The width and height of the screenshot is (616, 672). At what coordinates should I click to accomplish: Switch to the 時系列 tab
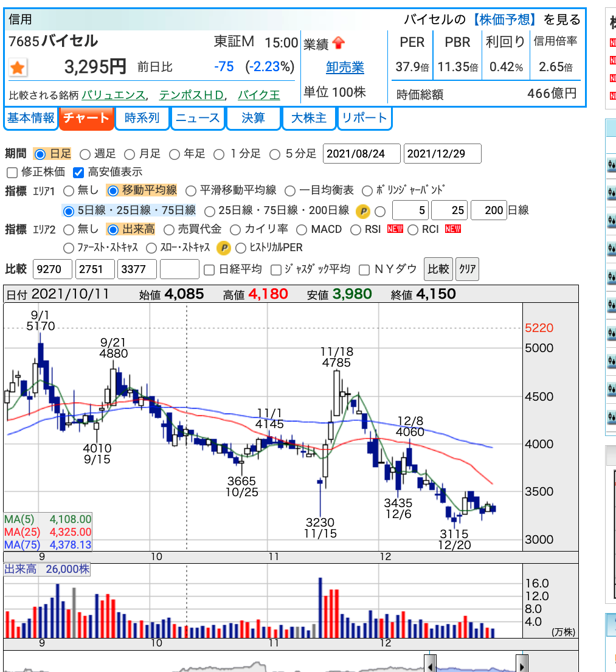(x=142, y=118)
